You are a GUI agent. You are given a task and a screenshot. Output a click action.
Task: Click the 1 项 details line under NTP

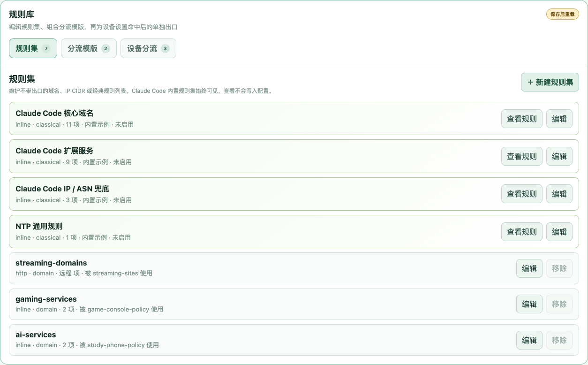point(73,237)
